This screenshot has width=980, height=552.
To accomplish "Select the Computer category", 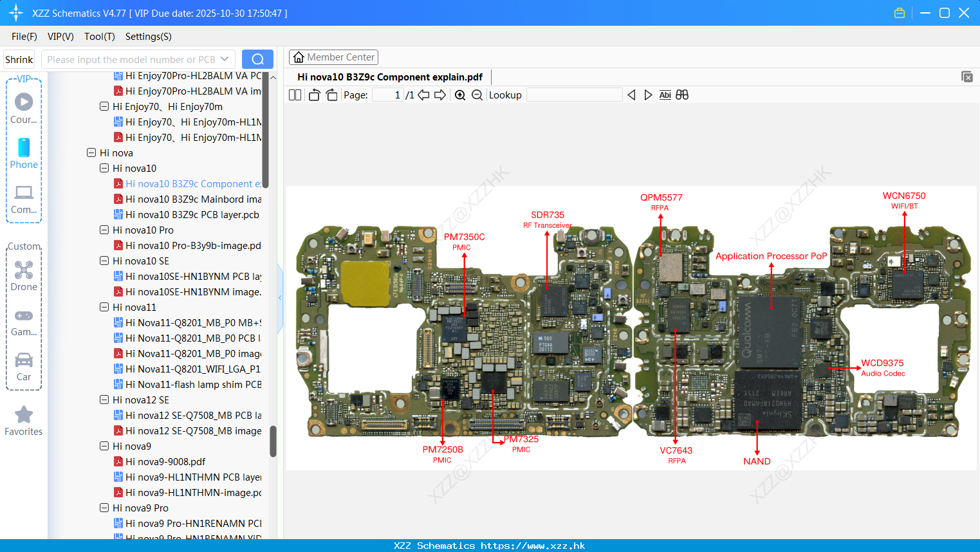I will [24, 199].
